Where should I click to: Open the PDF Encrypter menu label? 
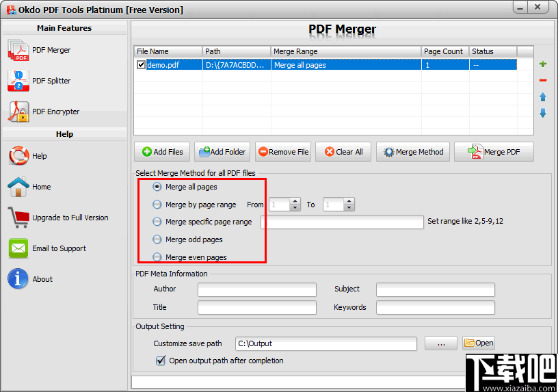pyautogui.click(x=56, y=112)
